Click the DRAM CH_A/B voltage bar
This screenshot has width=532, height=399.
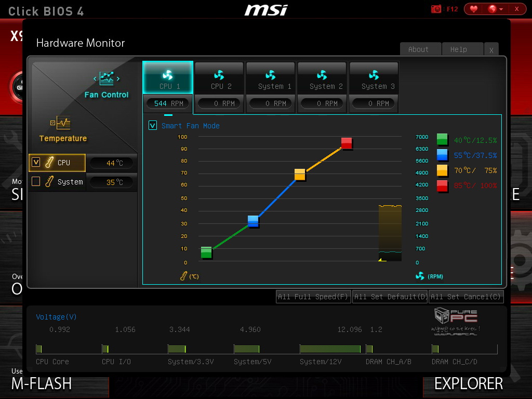click(x=369, y=349)
